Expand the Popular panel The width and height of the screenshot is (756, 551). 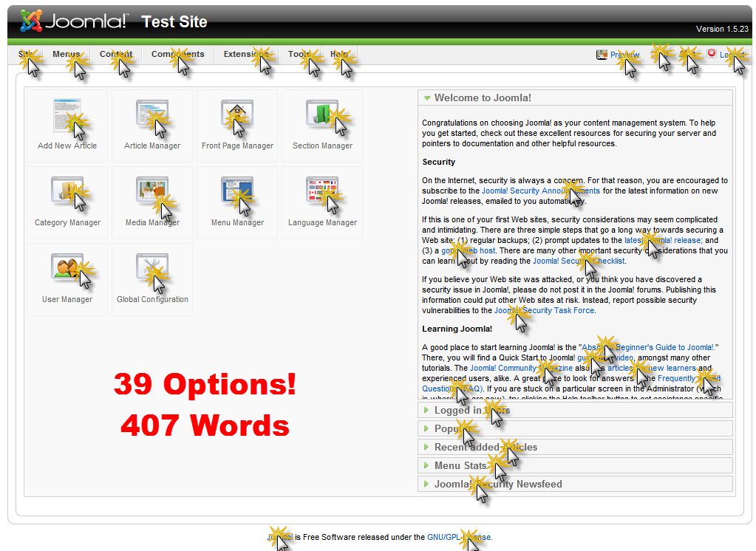575,428
